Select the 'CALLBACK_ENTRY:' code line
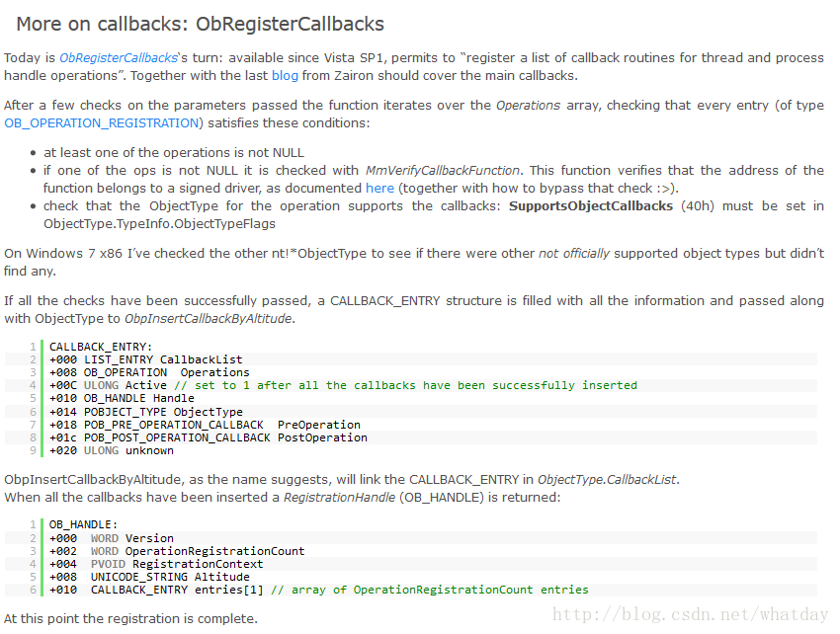 coord(101,347)
